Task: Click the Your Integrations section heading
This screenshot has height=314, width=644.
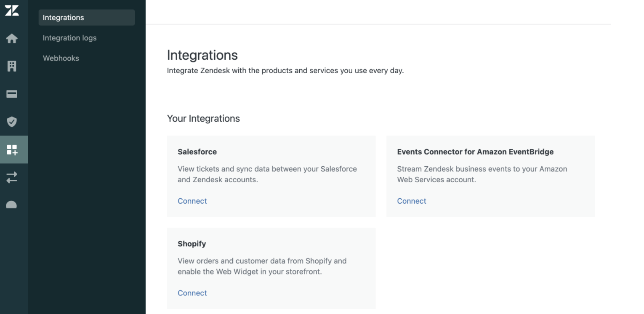Action: (203, 119)
